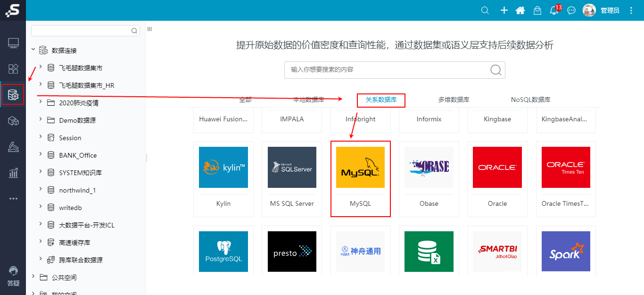This screenshot has height=295, width=644.
Task: Collapse the 数据连接 root node
Action: click(33, 49)
